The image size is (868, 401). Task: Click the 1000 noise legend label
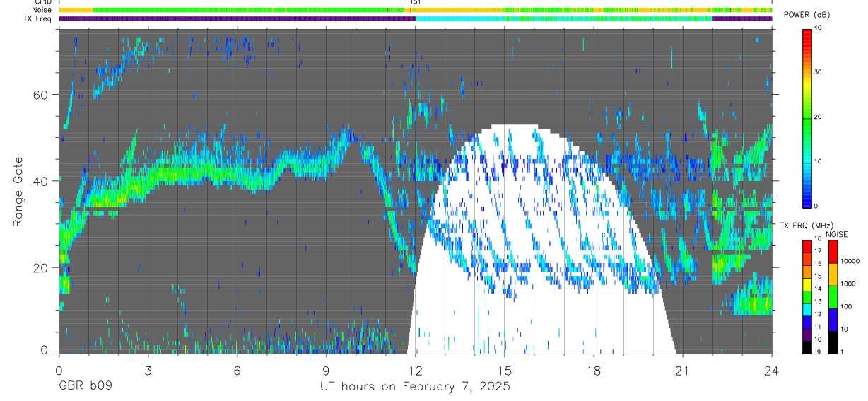tap(847, 284)
